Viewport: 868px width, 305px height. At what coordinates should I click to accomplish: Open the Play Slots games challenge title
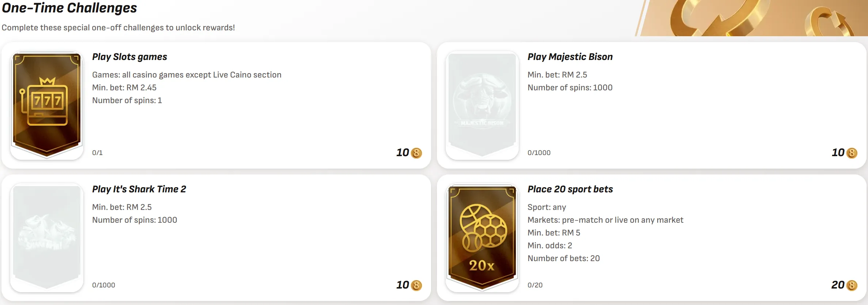point(129,57)
